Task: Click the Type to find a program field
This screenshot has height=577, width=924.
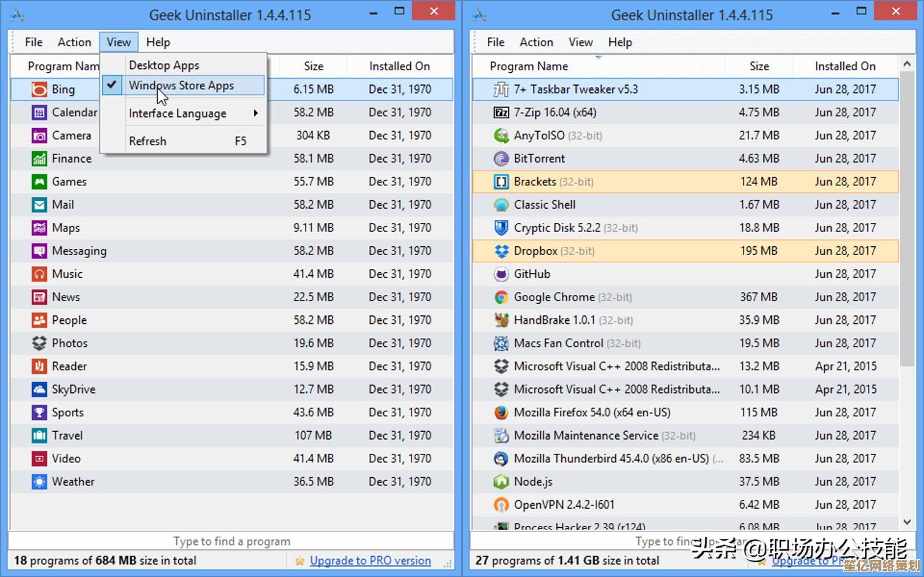Action: [231, 541]
